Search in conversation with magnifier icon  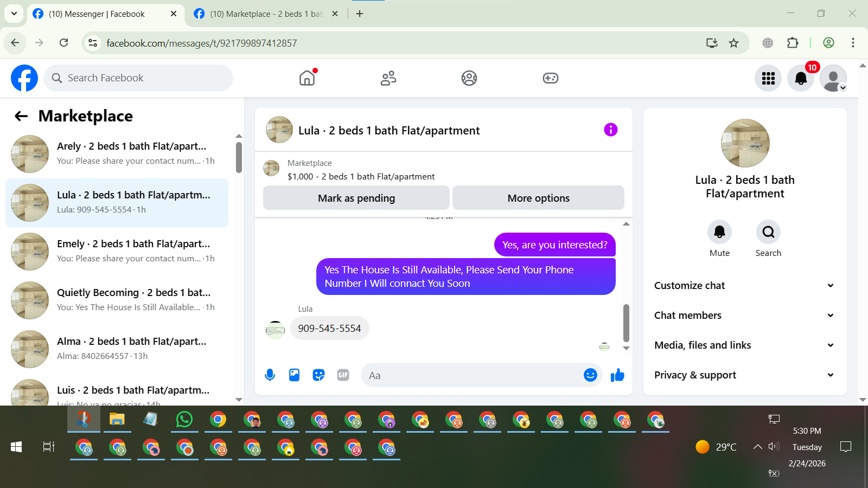[x=768, y=232]
